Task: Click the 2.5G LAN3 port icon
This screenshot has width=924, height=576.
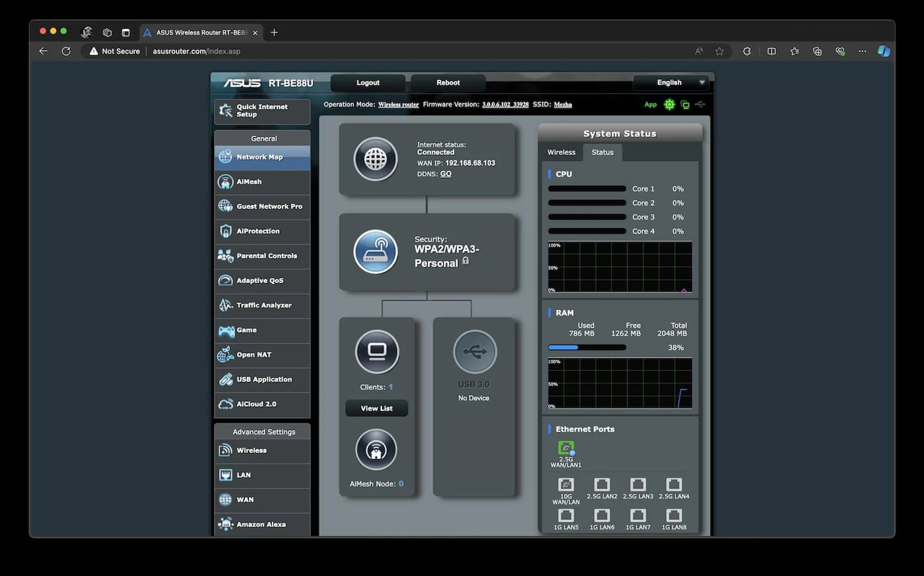Action: click(638, 484)
